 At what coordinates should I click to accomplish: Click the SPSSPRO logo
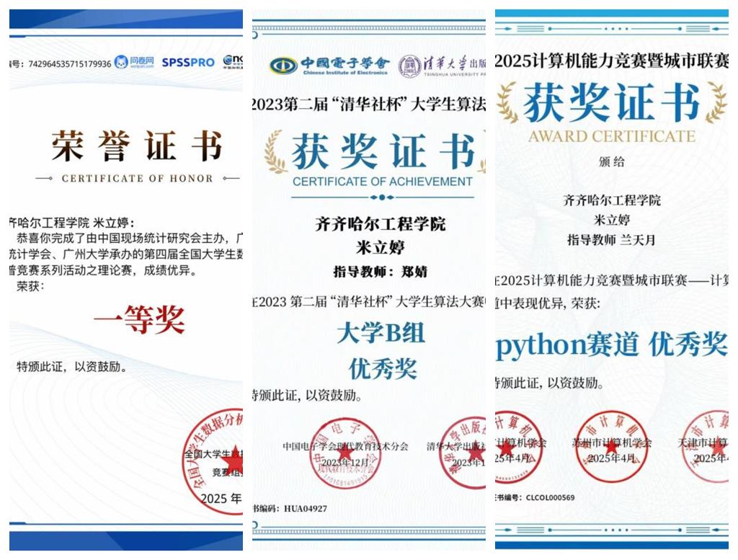pyautogui.click(x=187, y=63)
